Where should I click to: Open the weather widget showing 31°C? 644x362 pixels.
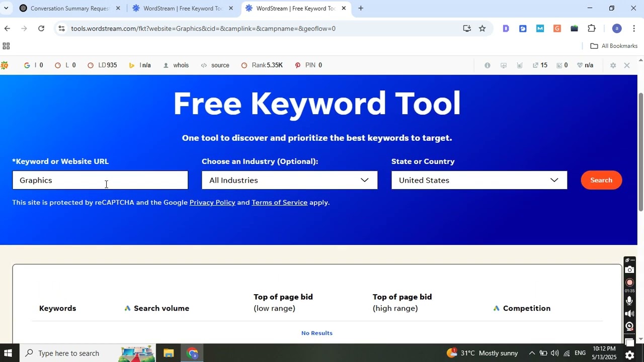[481, 353]
